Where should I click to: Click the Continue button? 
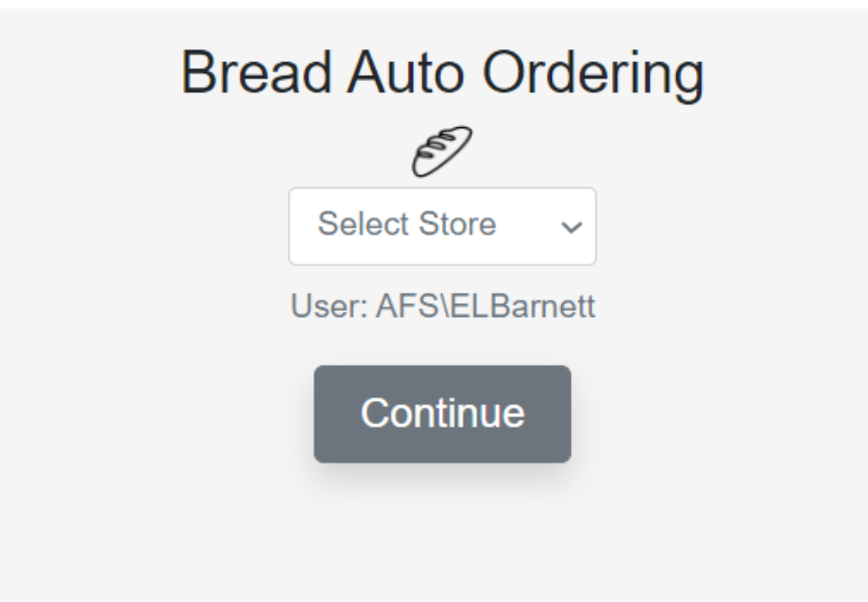(x=443, y=414)
